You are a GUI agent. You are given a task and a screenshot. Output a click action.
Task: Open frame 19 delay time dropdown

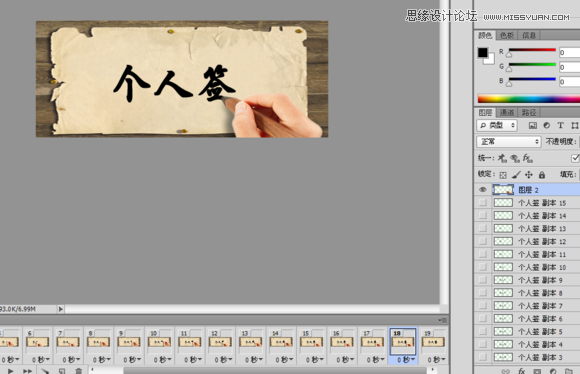pyautogui.click(x=436, y=359)
